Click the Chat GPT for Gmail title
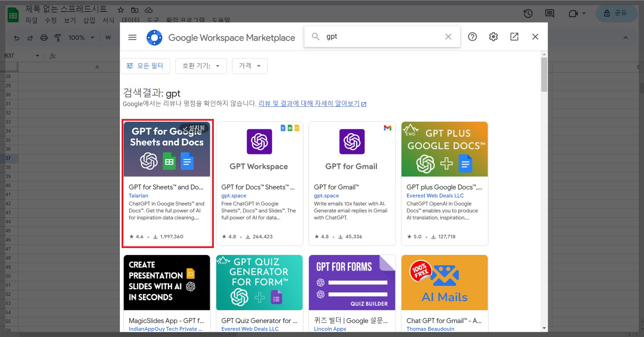Image resolution: width=644 pixels, height=337 pixels. coord(445,320)
